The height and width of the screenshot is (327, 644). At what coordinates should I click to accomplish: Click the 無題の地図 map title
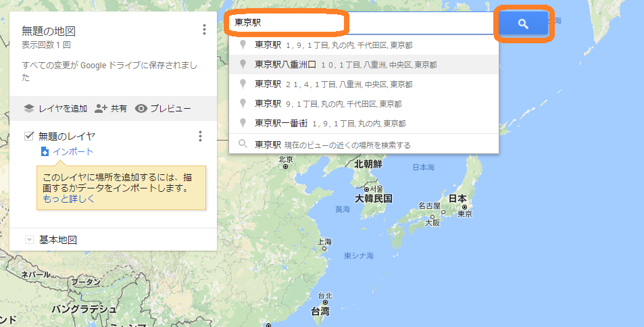49,31
